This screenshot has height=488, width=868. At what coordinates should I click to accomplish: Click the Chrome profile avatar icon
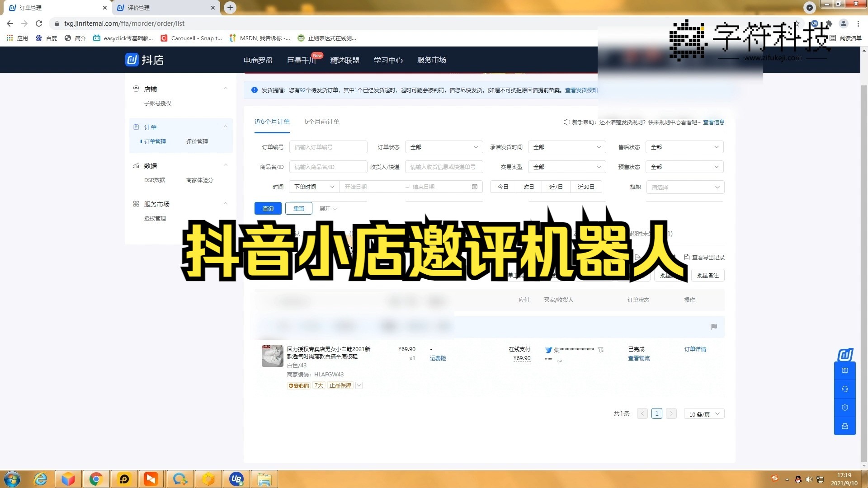tap(844, 23)
